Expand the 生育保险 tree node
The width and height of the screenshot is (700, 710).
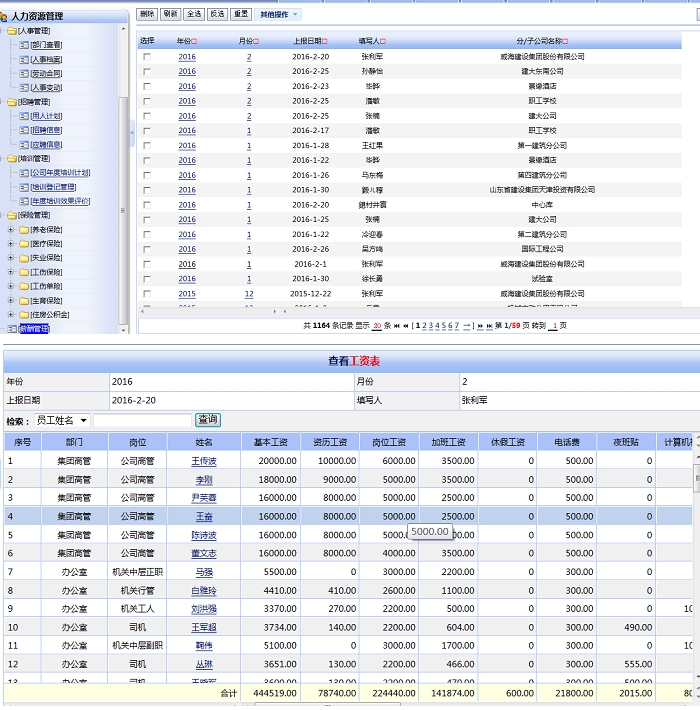[x=11, y=301]
